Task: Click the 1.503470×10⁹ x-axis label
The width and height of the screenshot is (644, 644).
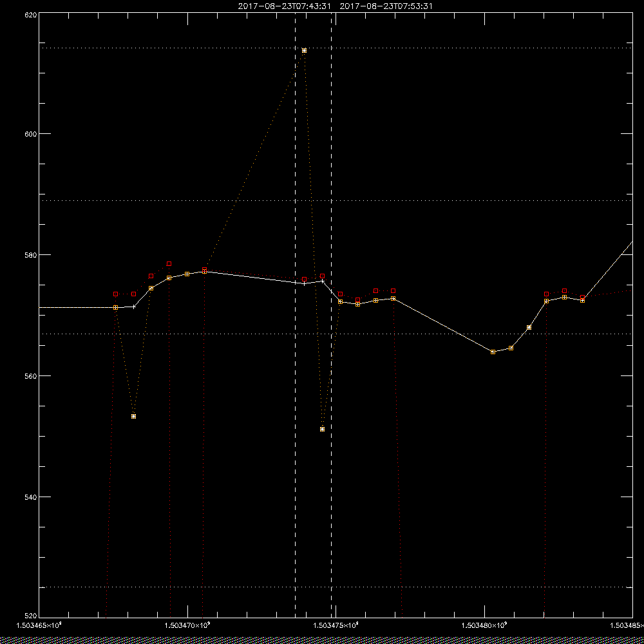Action: (187, 625)
